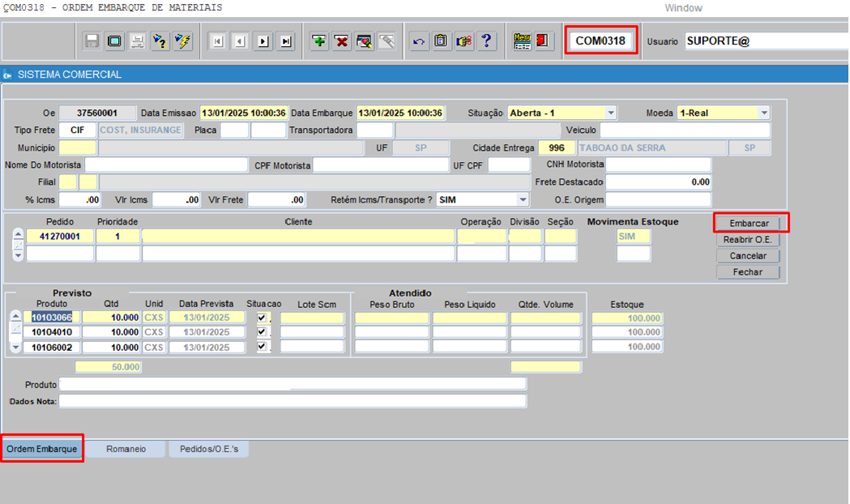Go to last record arrow icon
Screen dimensions: 850x504
(286, 41)
